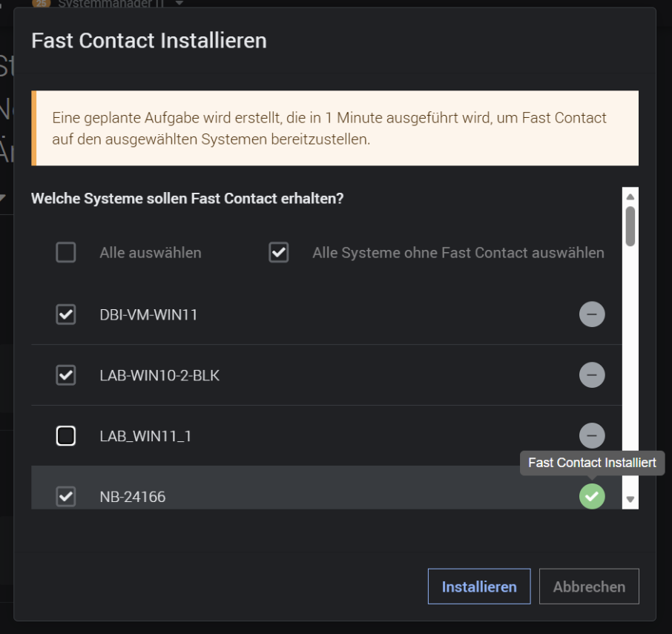The image size is (672, 634).
Task: Click the grey status icon for LAB_WIN11_1
Action: pyautogui.click(x=592, y=436)
